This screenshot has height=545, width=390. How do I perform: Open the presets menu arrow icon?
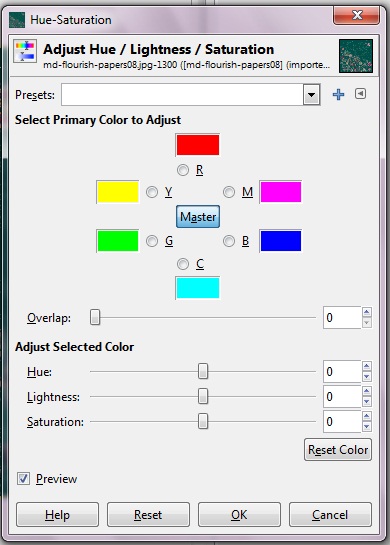pos(360,94)
